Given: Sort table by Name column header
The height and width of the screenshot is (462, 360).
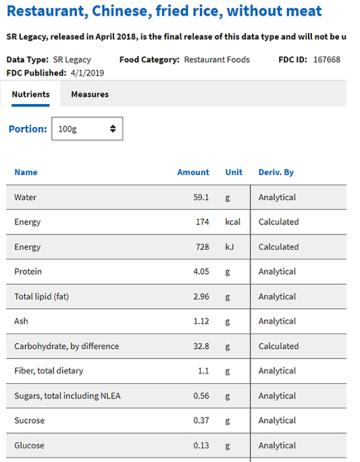Looking at the screenshot, I should tap(26, 172).
